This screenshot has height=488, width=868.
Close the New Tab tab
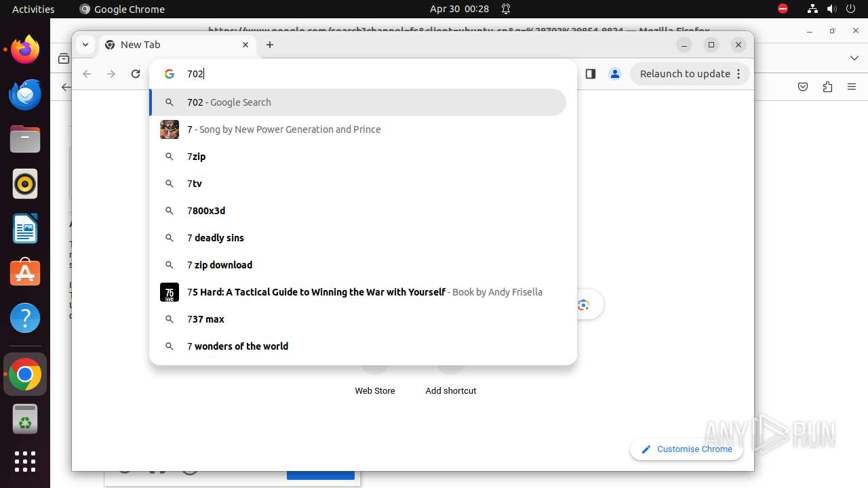(x=245, y=45)
